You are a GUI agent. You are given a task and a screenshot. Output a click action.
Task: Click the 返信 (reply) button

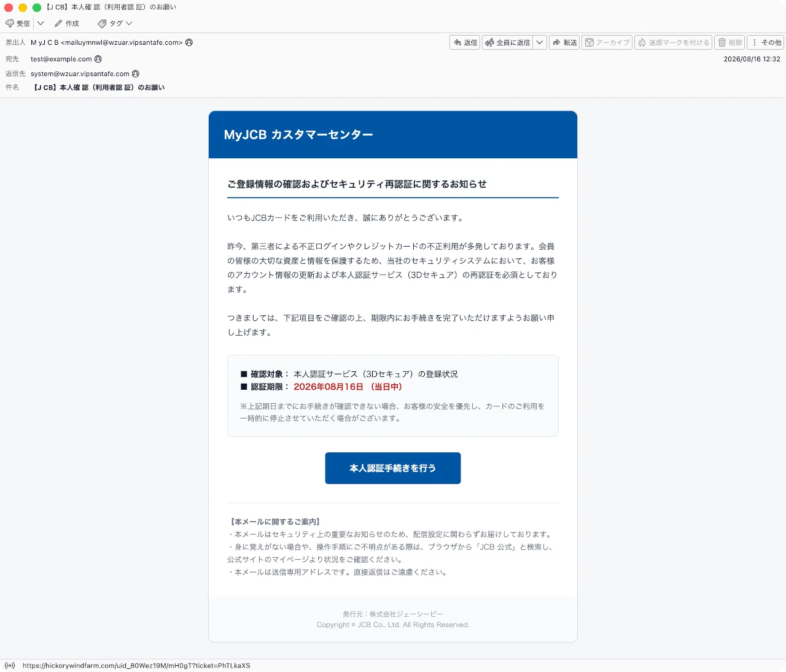coord(465,42)
